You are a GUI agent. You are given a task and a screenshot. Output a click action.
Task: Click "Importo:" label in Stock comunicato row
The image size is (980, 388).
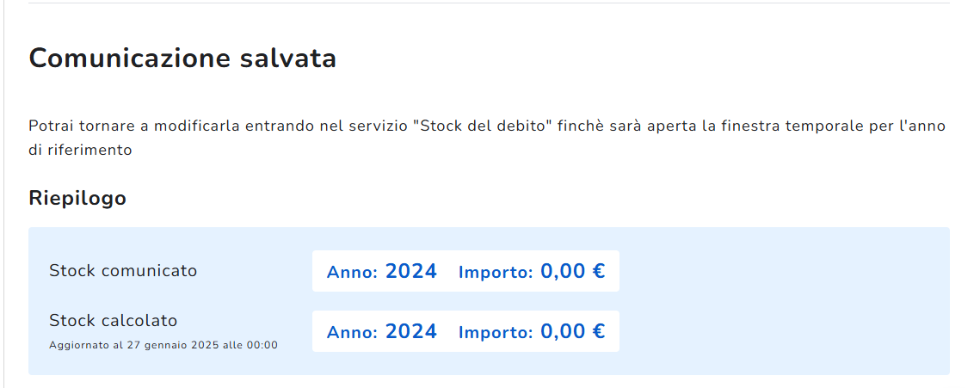point(496,273)
